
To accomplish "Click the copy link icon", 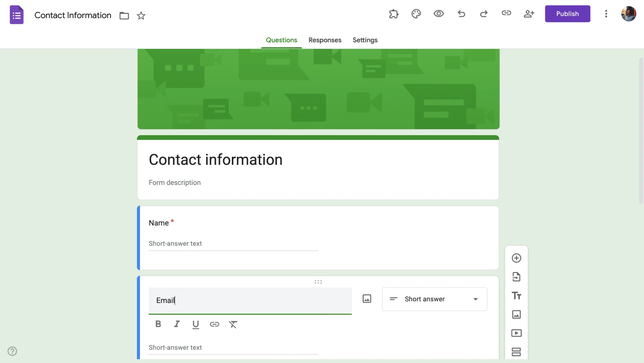I will (x=506, y=13).
